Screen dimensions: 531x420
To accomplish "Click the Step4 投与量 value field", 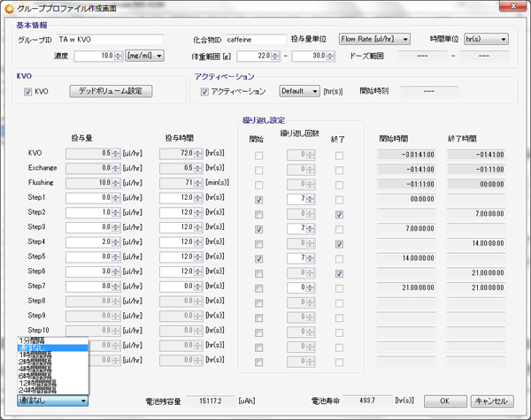I will tap(88, 242).
